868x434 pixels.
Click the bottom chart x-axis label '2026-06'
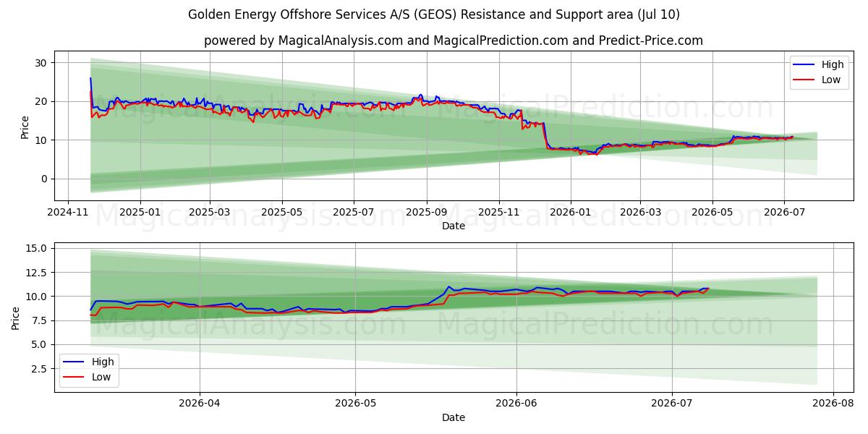click(516, 404)
